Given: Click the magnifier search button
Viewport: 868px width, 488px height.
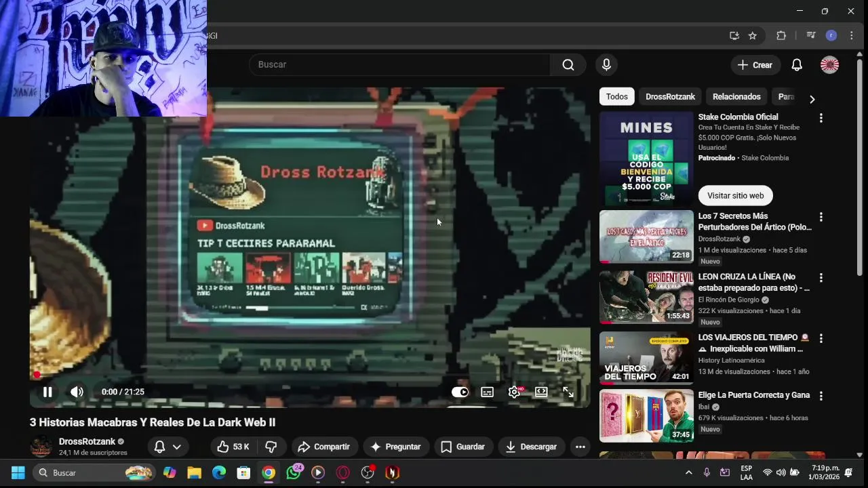Looking at the screenshot, I should (568, 64).
